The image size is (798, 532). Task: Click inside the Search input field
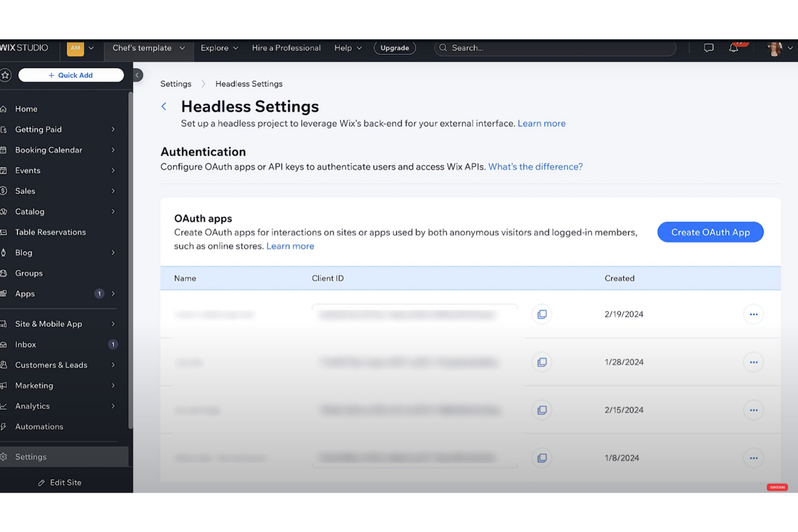click(555, 48)
